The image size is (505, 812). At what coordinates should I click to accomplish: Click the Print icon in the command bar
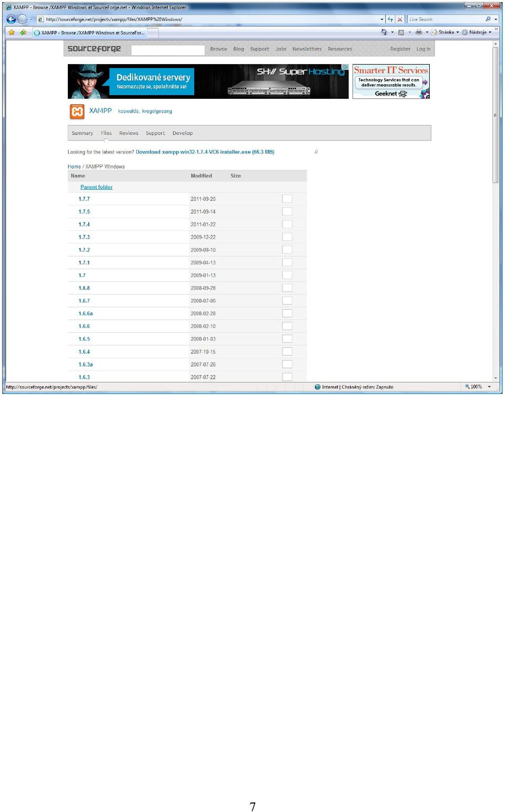(419, 32)
